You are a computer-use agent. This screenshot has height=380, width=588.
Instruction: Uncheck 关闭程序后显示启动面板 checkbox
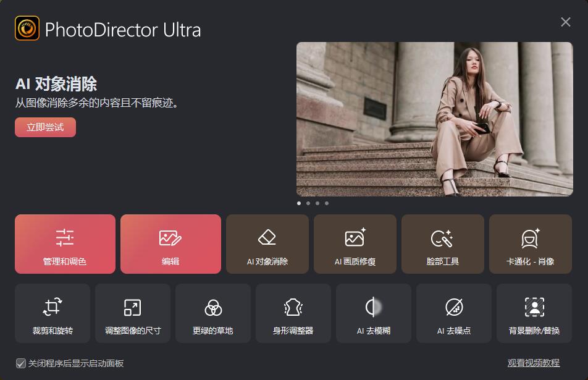[21, 363]
